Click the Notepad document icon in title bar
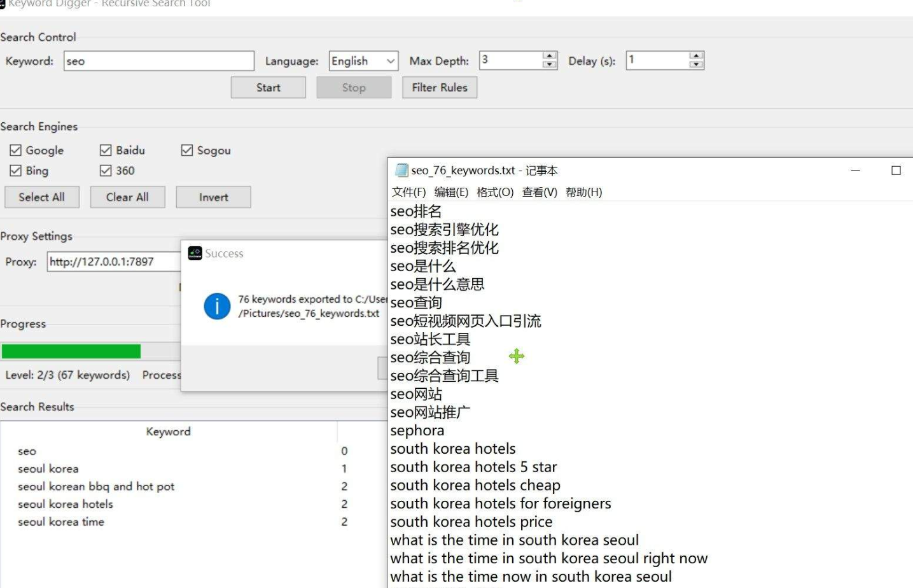The height and width of the screenshot is (588, 913). [401, 170]
